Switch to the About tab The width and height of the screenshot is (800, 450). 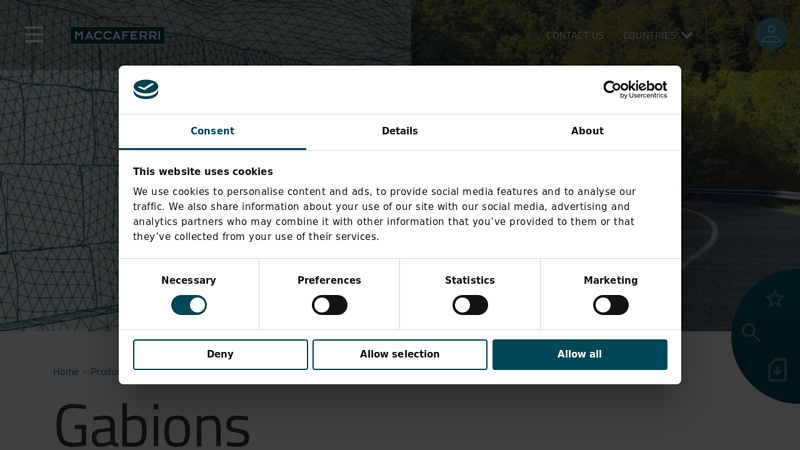point(587,131)
